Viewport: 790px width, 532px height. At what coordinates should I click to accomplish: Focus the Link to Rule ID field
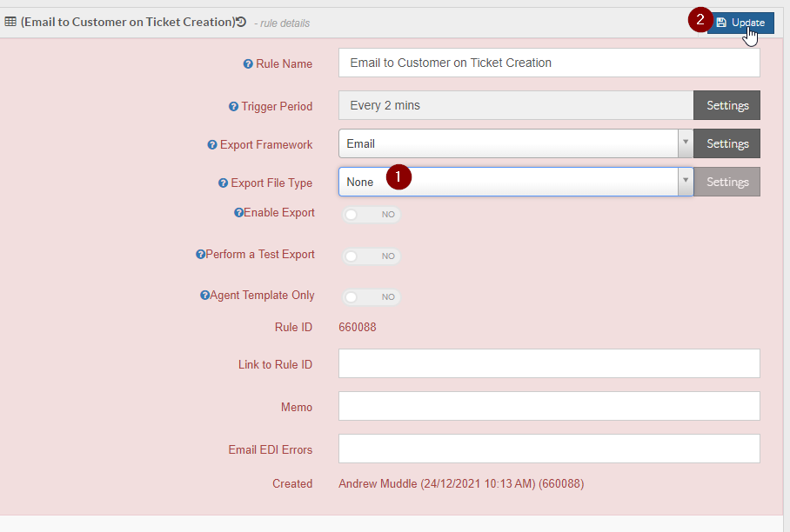(x=549, y=363)
